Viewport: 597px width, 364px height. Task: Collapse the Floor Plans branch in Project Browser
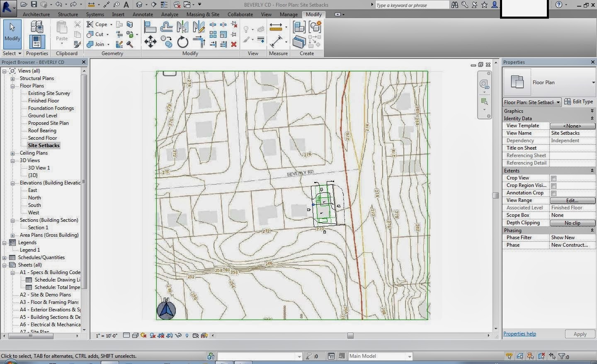12,86
